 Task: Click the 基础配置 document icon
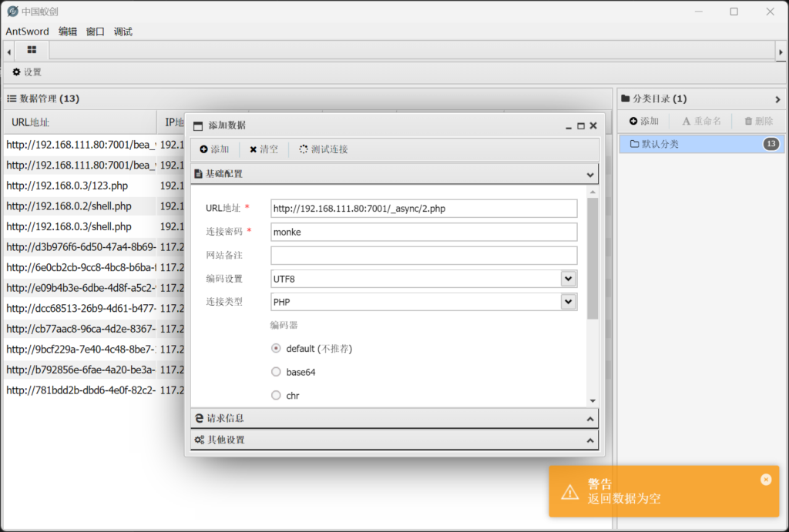coord(198,174)
